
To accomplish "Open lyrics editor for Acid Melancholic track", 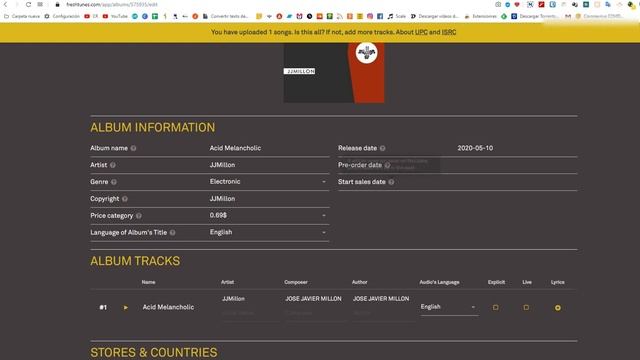I will 558,308.
